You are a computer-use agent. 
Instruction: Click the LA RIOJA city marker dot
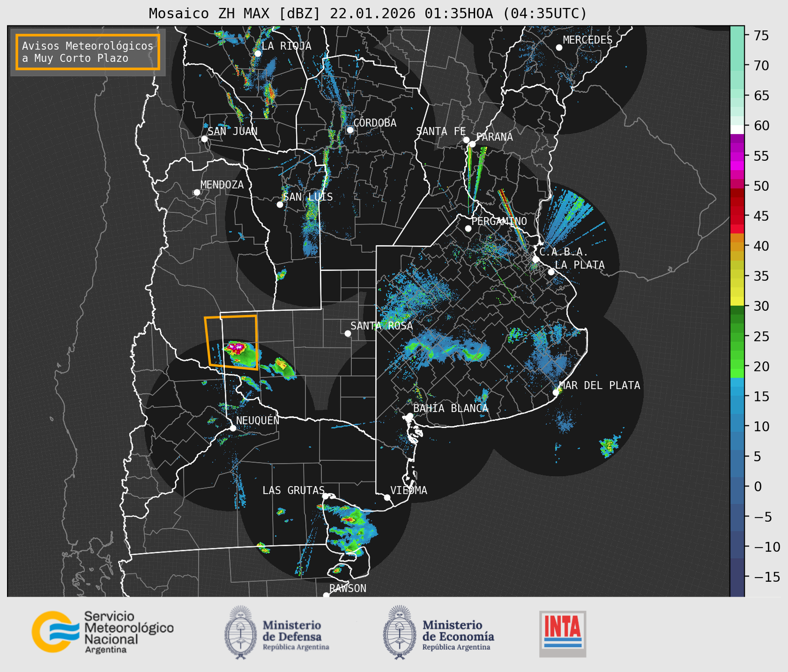tap(258, 53)
